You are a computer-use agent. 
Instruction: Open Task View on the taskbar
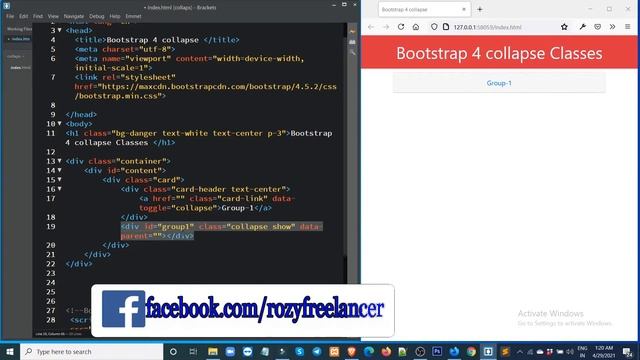tap(193, 351)
